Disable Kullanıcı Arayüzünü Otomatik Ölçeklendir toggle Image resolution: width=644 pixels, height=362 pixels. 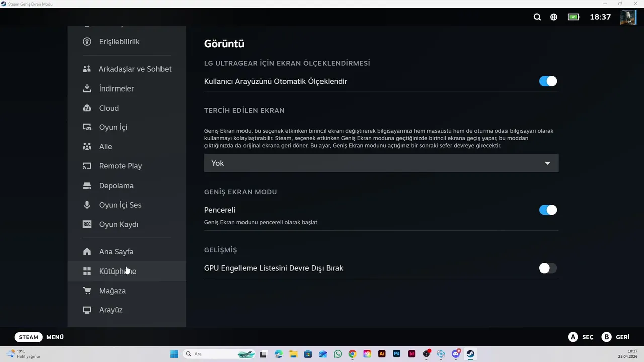click(548, 81)
